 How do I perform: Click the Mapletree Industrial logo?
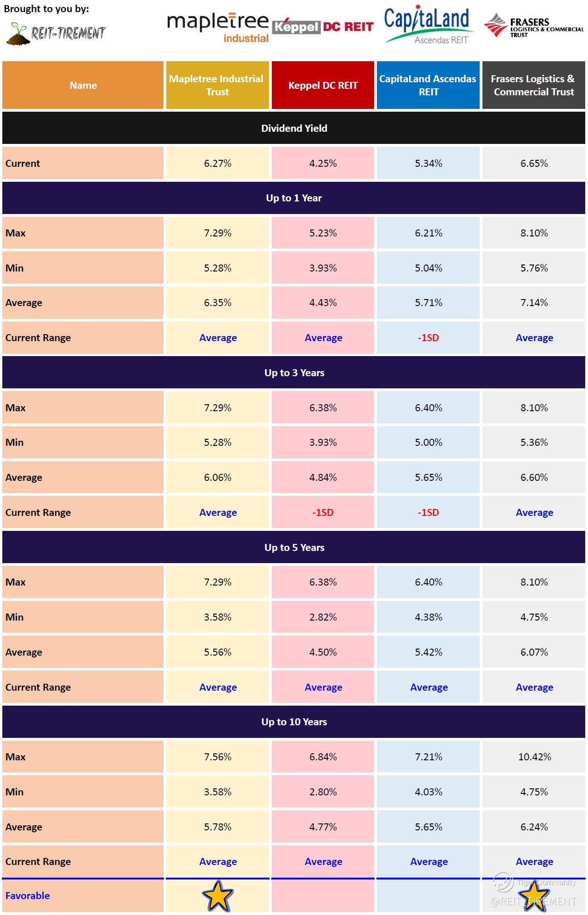pos(218,28)
